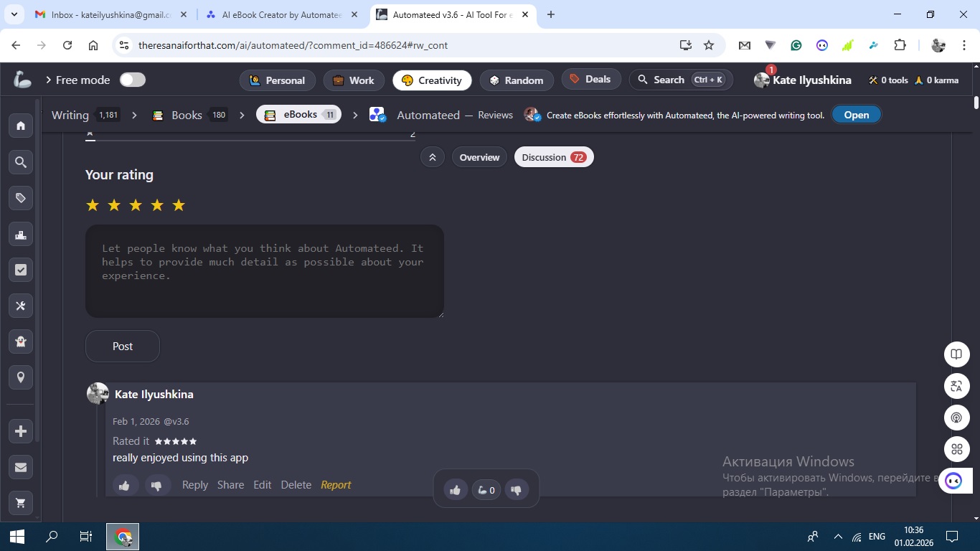Click the review text area
Image resolution: width=980 pixels, height=551 pixels.
coord(265,271)
